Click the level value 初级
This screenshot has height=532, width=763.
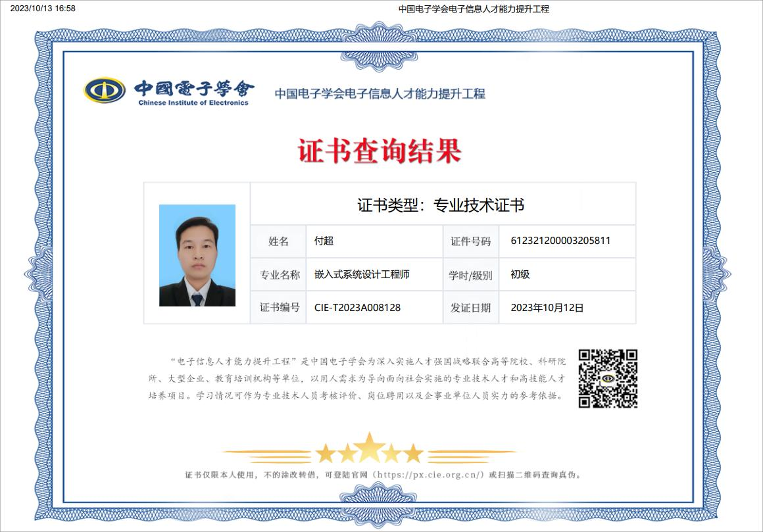click(x=520, y=274)
